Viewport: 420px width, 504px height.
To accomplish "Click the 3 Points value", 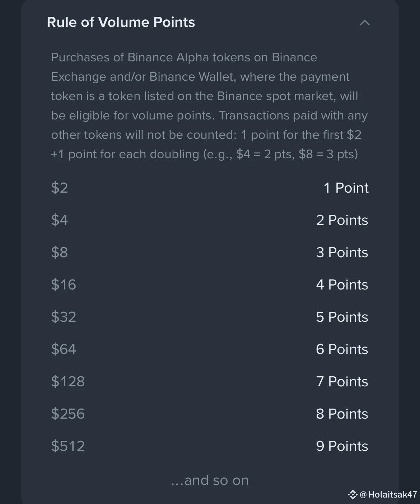I will point(342,252).
